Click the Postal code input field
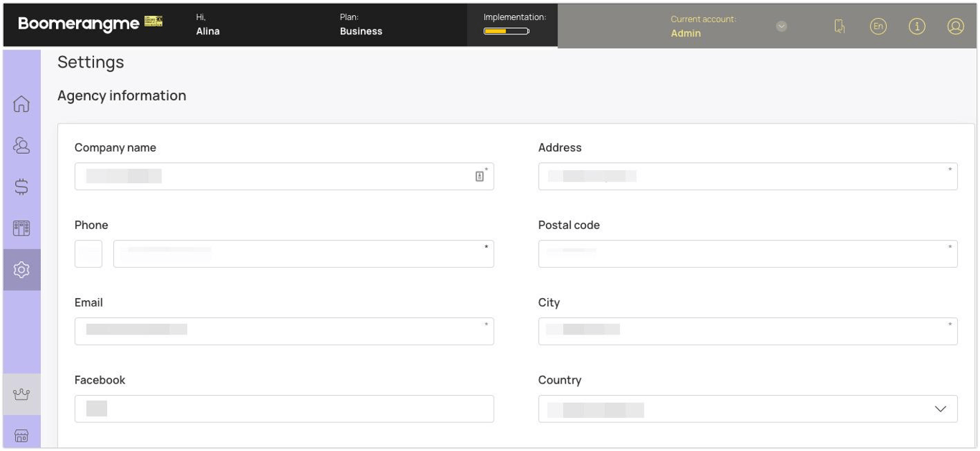This screenshot has width=980, height=451. point(748,254)
